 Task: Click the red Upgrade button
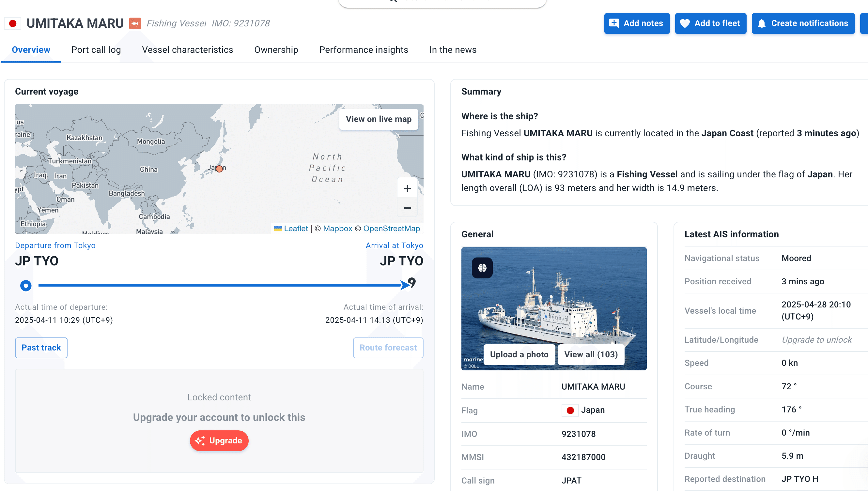pos(219,440)
